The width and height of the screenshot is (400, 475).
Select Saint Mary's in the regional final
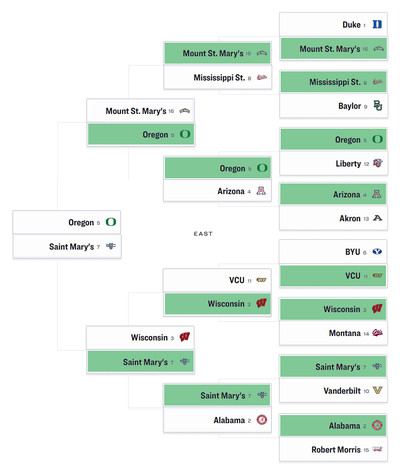coord(67,247)
